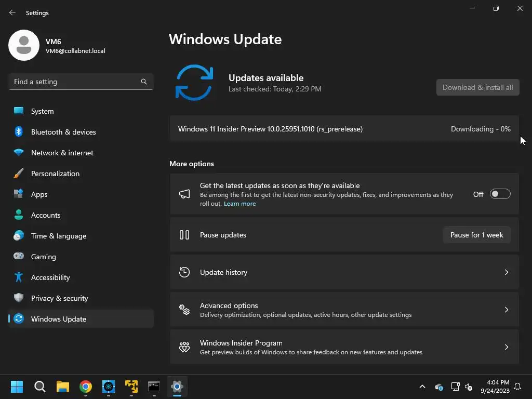Click the Accessibility figure icon
The image size is (532, 399).
(19, 277)
